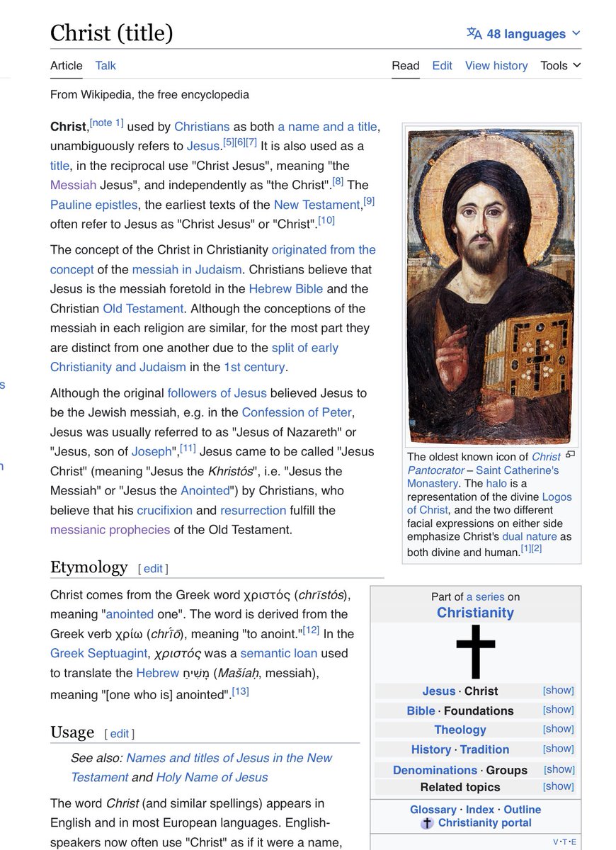Edit the Usage section
616x850 pixels.
point(120,733)
